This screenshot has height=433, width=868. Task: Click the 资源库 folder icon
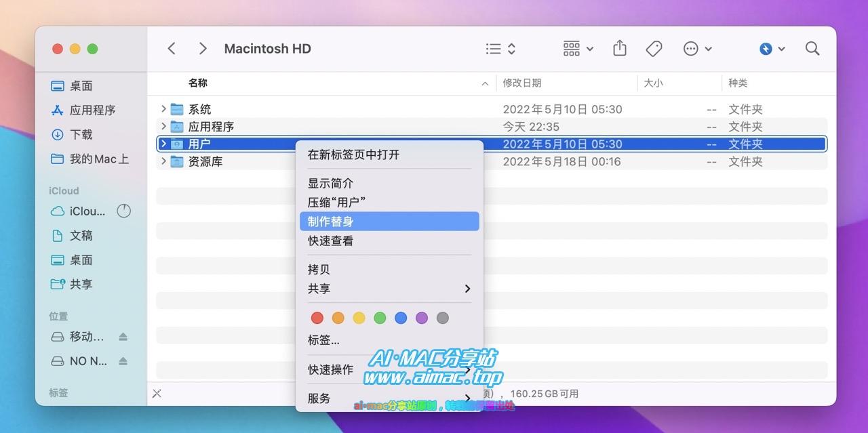[177, 161]
